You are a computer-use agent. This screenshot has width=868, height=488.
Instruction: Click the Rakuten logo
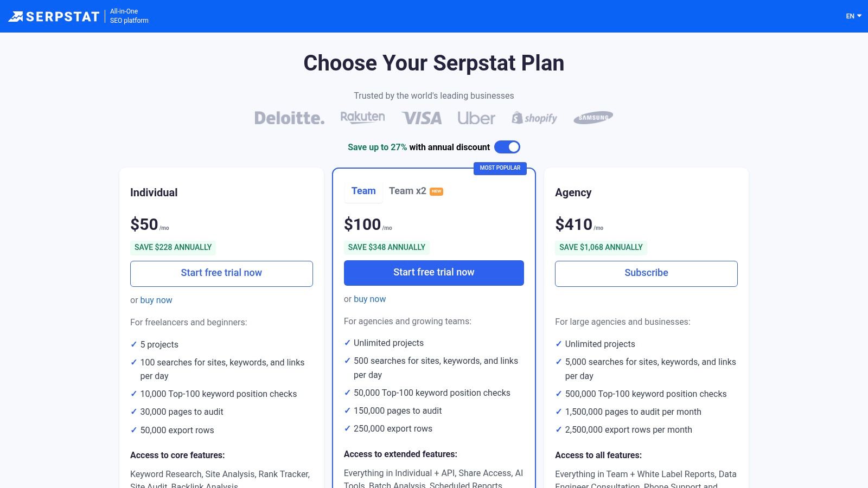[362, 117]
